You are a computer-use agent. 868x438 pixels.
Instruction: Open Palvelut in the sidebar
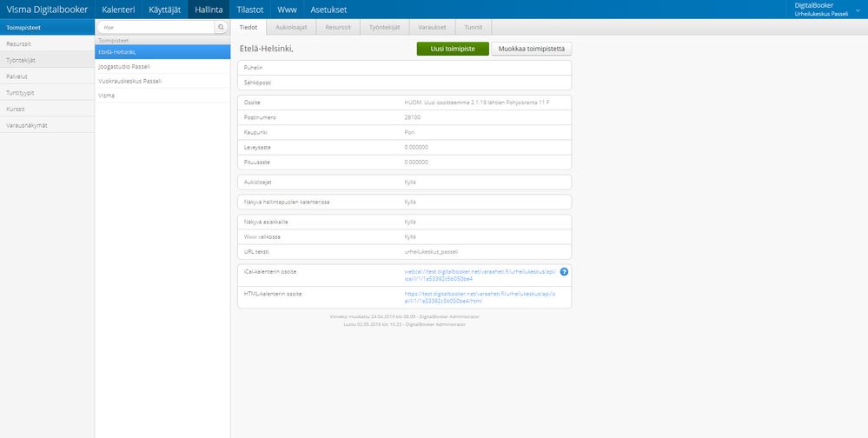point(47,76)
